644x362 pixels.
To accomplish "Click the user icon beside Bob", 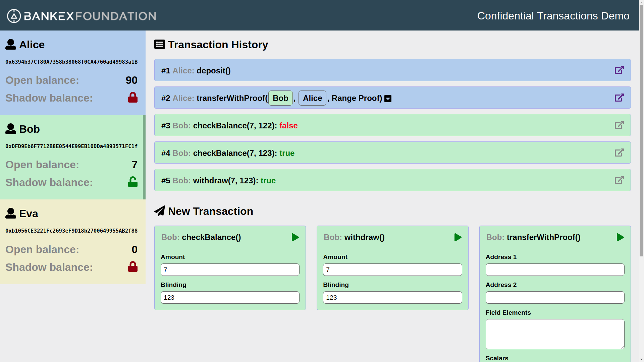I will (x=11, y=129).
